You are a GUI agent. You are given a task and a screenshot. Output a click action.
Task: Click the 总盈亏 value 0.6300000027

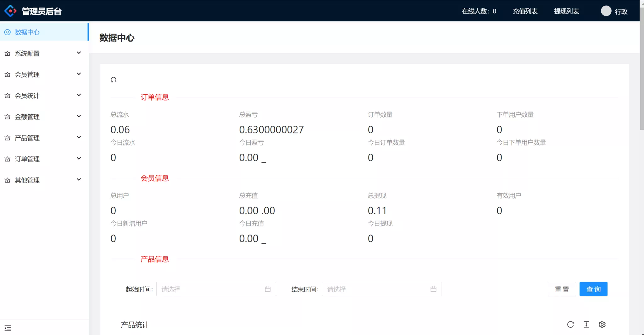point(271,129)
